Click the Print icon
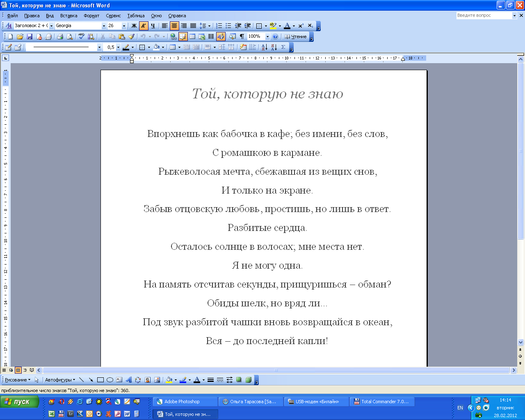Screen dimensions: 525x420 pyautogui.click(x=60, y=37)
